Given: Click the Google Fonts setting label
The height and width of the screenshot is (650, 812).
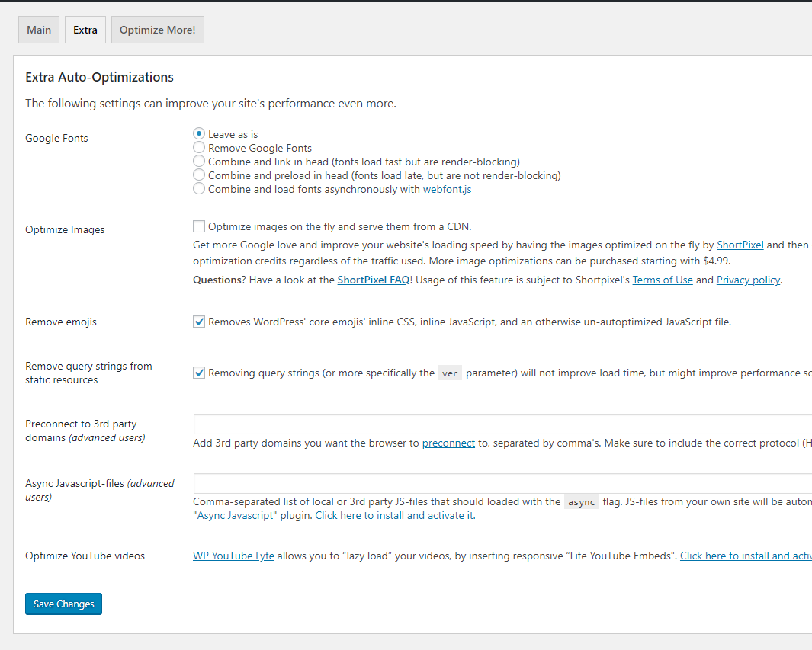Looking at the screenshot, I should point(56,138).
